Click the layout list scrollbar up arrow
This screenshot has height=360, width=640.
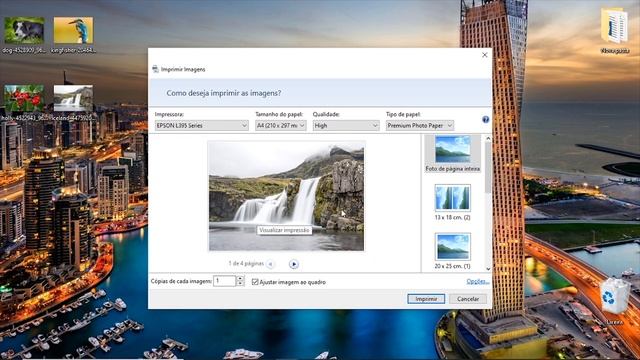[x=488, y=139]
